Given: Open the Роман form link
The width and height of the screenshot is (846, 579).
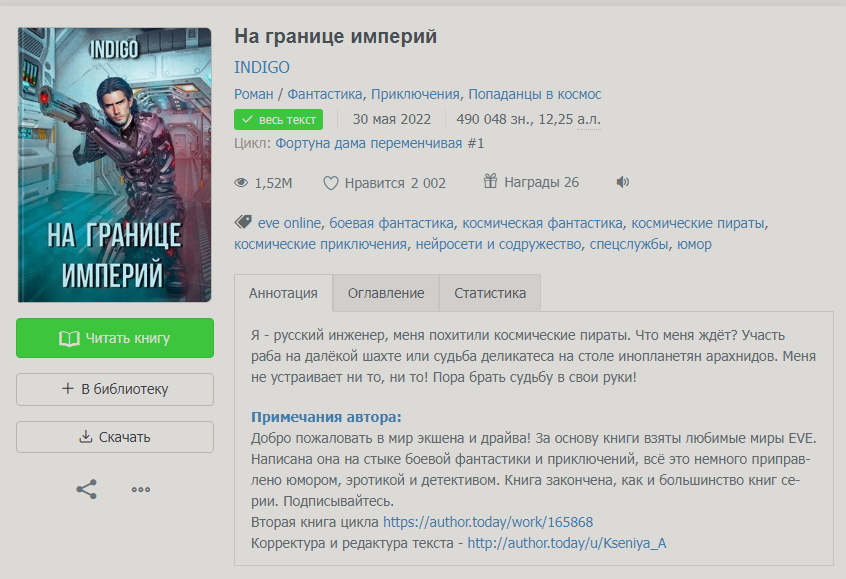Looking at the screenshot, I should pyautogui.click(x=254, y=94).
